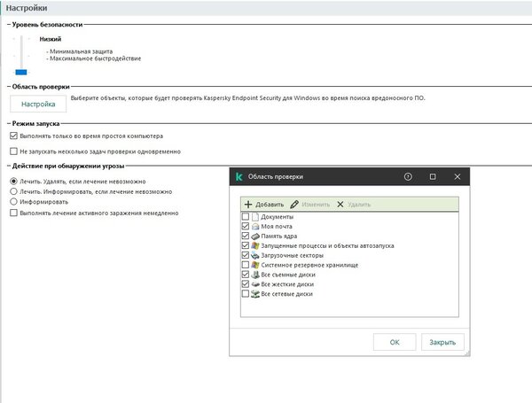Click the Закрыть button
This screenshot has width=532, height=403.
point(442,342)
